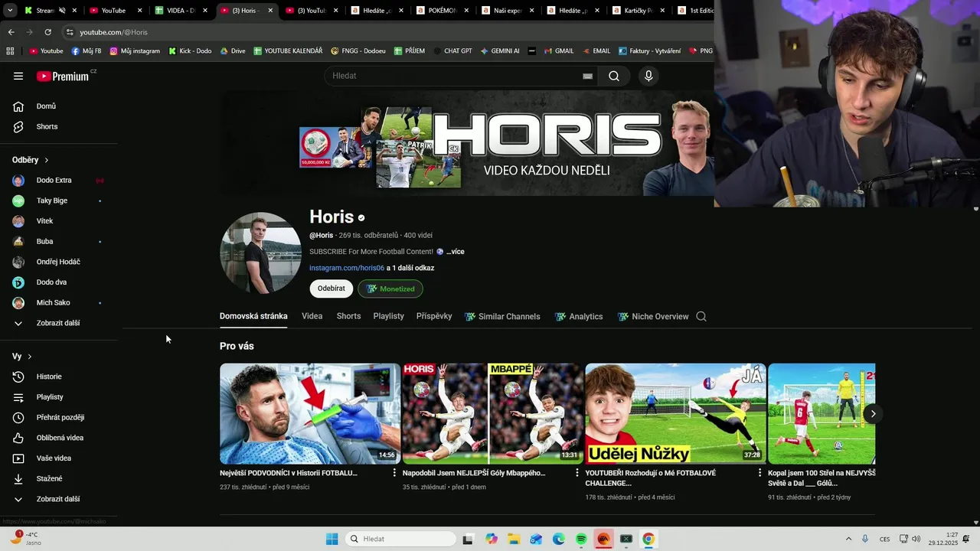This screenshot has height=551, width=980.
Task: Switch to Shorts channel tab
Action: point(348,316)
